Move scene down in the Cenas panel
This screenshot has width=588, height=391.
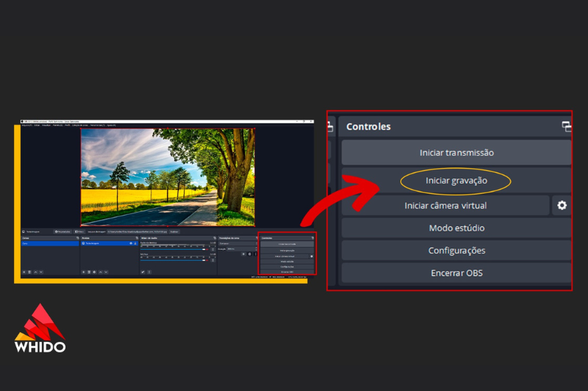(x=41, y=272)
